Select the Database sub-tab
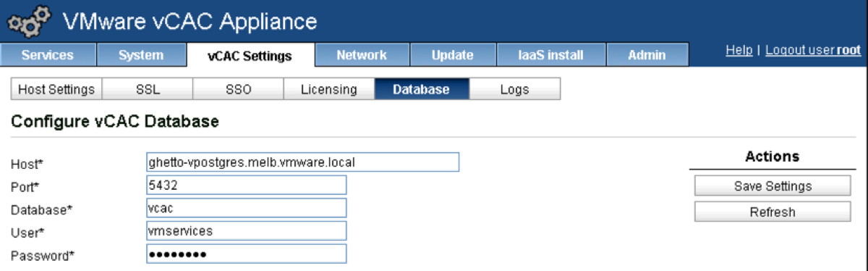Screen dimensions: 868x271 coord(422,90)
